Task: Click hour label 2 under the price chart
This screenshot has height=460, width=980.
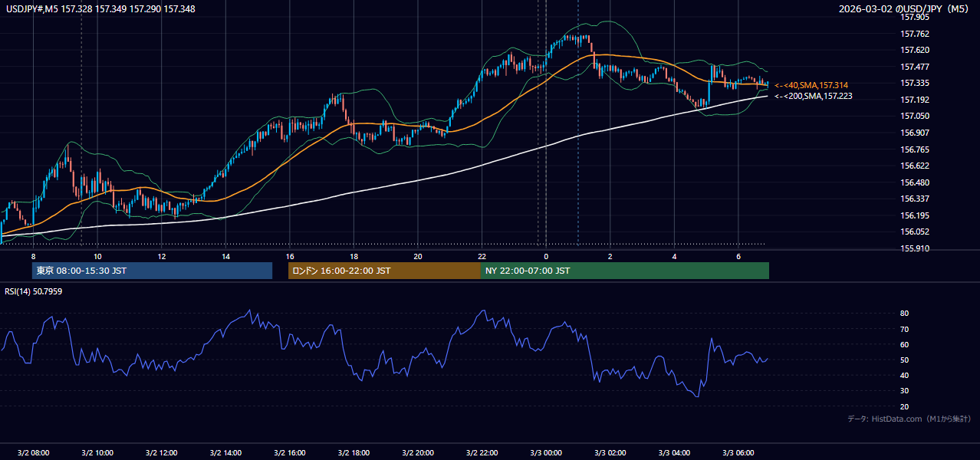Action: pos(610,256)
